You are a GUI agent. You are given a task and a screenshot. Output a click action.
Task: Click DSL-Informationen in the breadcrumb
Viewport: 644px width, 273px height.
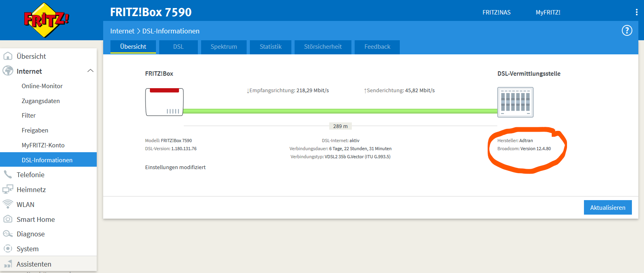point(171,31)
